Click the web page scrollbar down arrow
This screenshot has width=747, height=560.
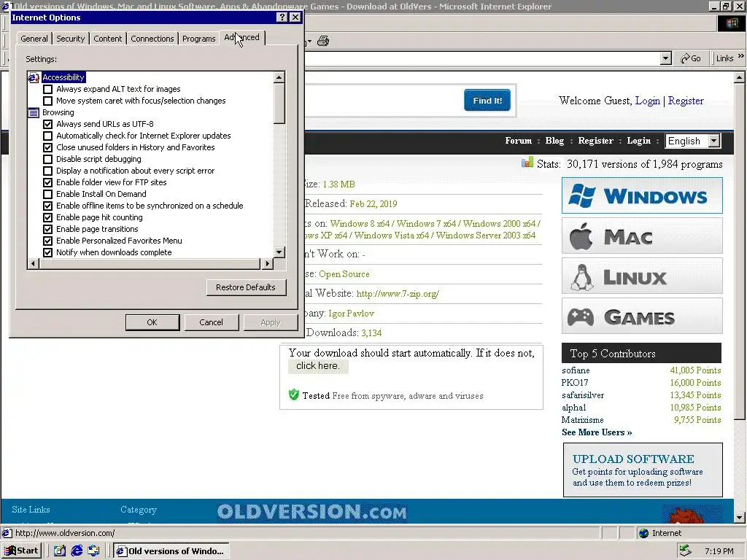coord(740,517)
